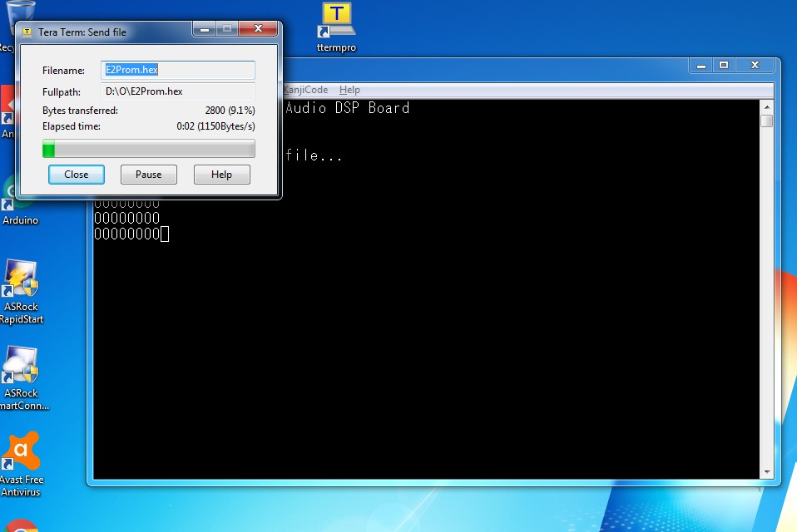Launch ASRock SmartConnect shortcut
797x532 pixels.
tap(22, 378)
